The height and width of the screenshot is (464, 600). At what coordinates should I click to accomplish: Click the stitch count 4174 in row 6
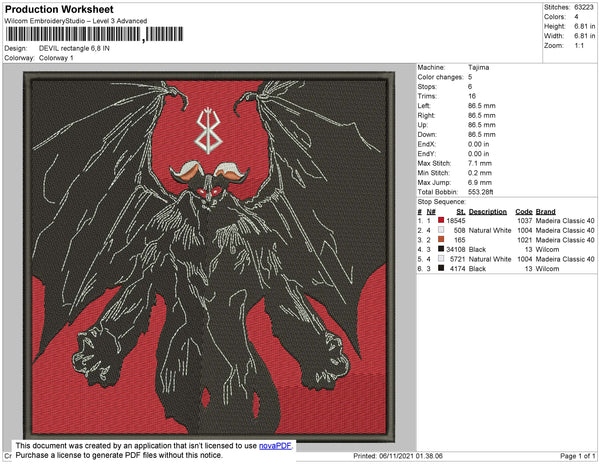pyautogui.click(x=458, y=269)
